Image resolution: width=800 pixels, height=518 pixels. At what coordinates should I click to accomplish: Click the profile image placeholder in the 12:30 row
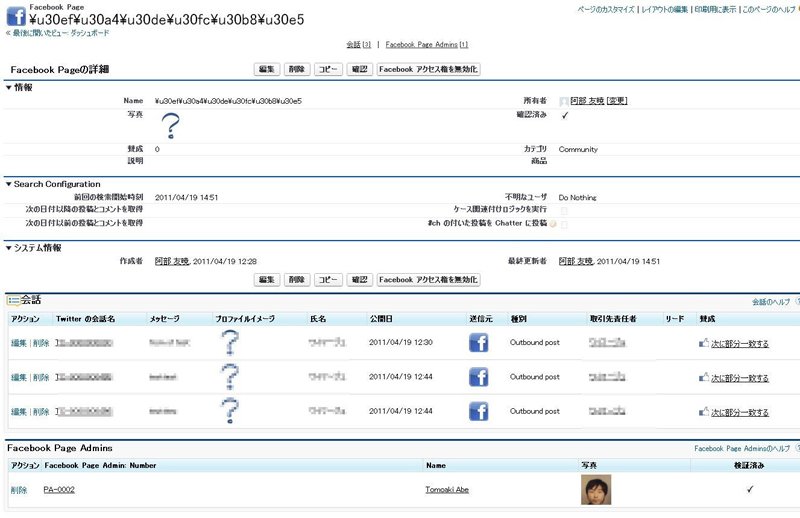(x=230, y=342)
